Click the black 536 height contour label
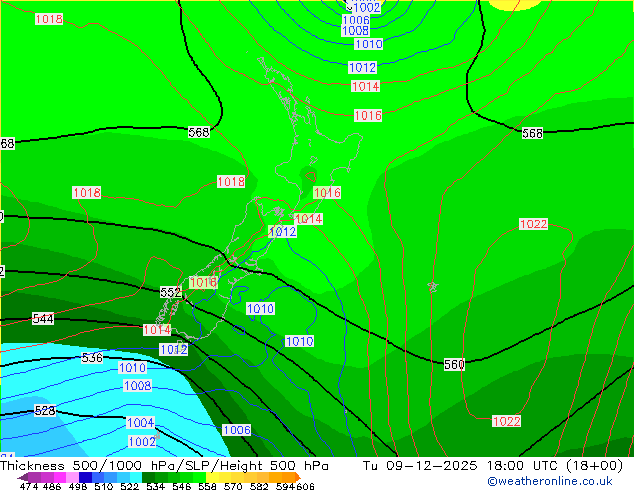 tap(92, 358)
